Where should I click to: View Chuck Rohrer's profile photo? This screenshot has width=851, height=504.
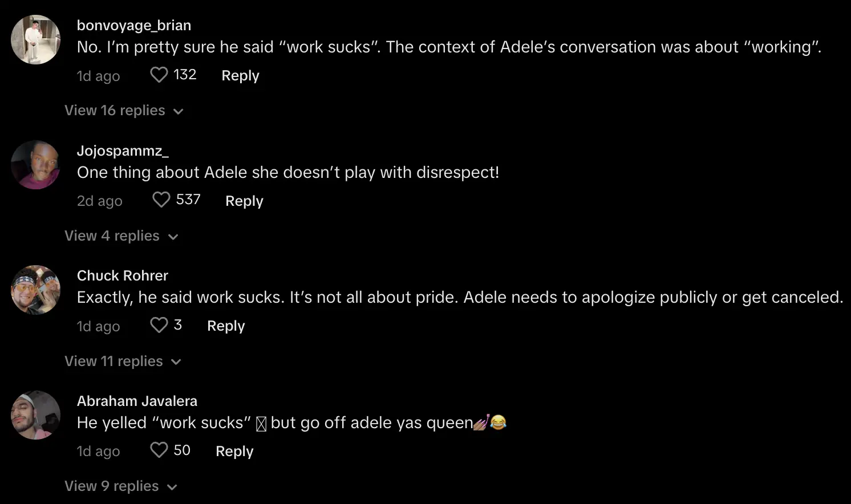(x=36, y=290)
